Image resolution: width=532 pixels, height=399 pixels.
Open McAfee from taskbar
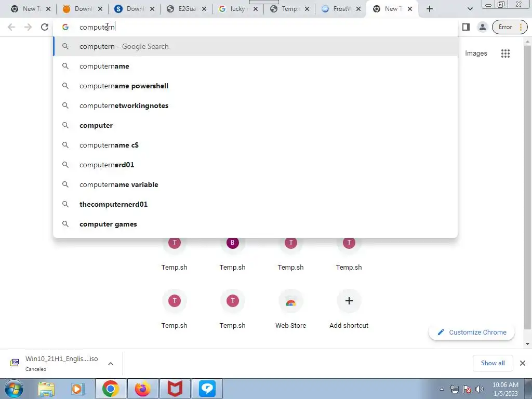(x=175, y=389)
